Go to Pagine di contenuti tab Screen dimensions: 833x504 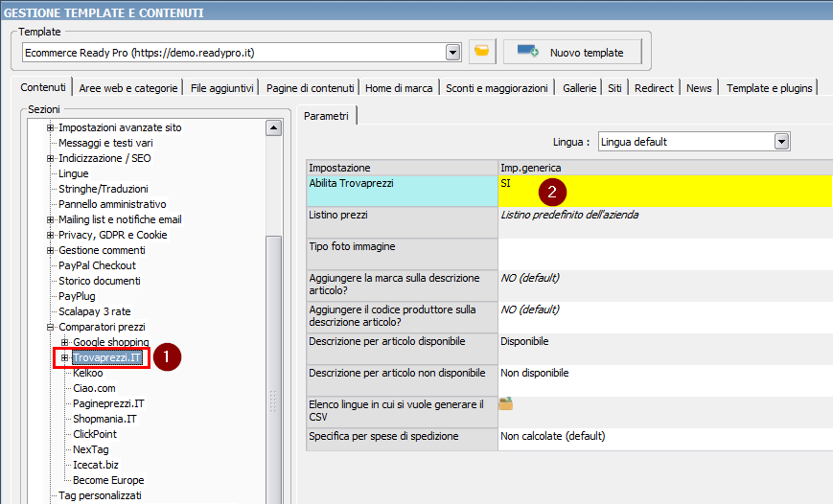(310, 88)
